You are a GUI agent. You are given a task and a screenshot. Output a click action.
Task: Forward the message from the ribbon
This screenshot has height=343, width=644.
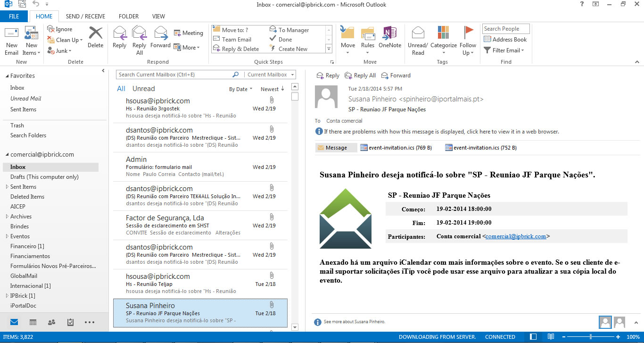click(160, 37)
